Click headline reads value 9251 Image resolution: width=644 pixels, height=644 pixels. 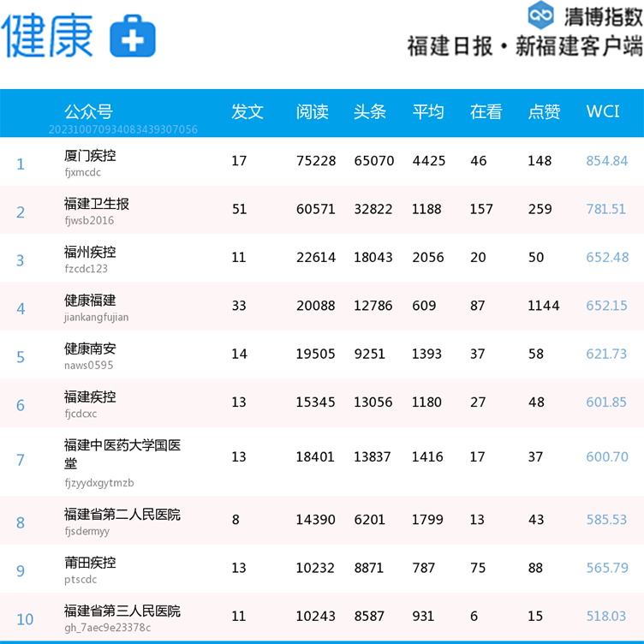[369, 354]
